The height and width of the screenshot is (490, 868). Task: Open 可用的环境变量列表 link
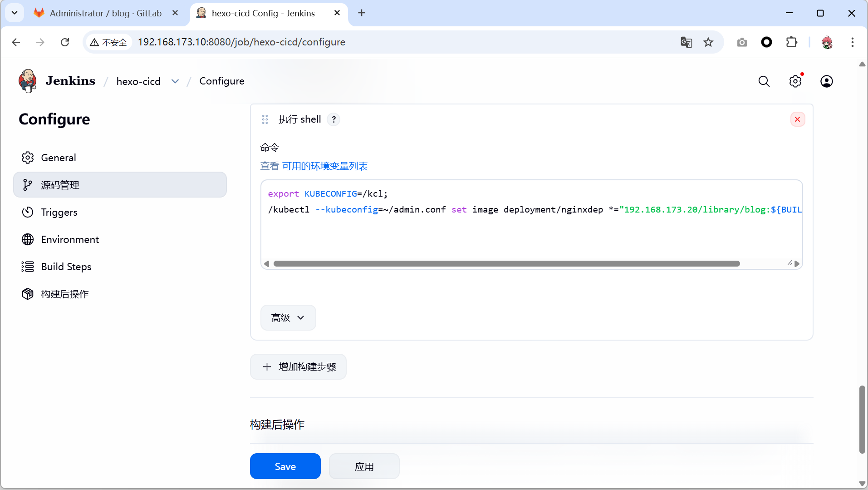[325, 166]
